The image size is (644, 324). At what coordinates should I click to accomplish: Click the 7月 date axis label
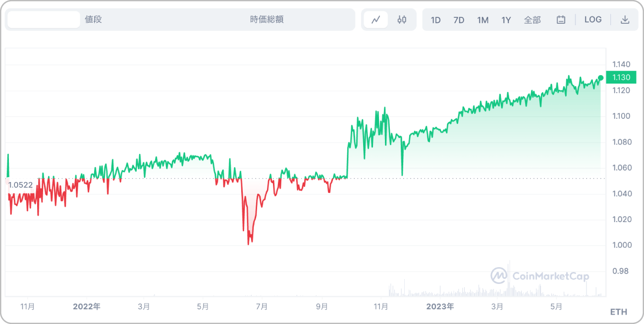click(x=262, y=307)
